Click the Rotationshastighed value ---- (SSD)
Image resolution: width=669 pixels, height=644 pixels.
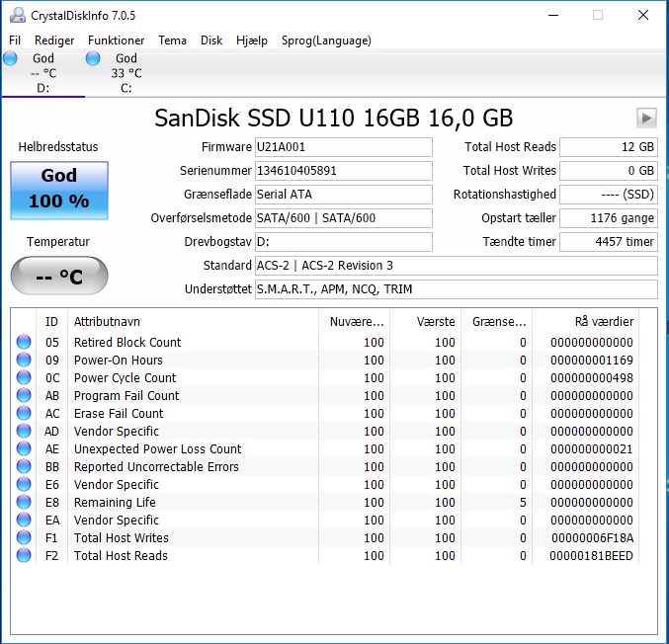click(609, 195)
